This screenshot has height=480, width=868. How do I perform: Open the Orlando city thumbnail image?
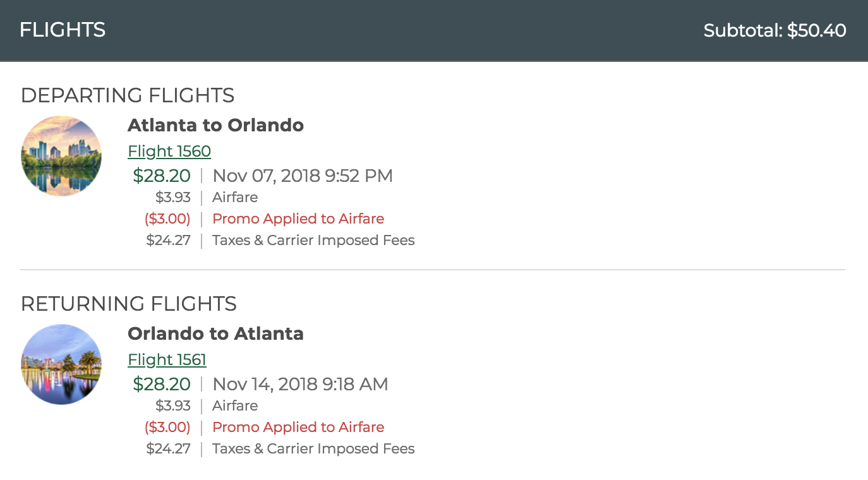point(61,364)
